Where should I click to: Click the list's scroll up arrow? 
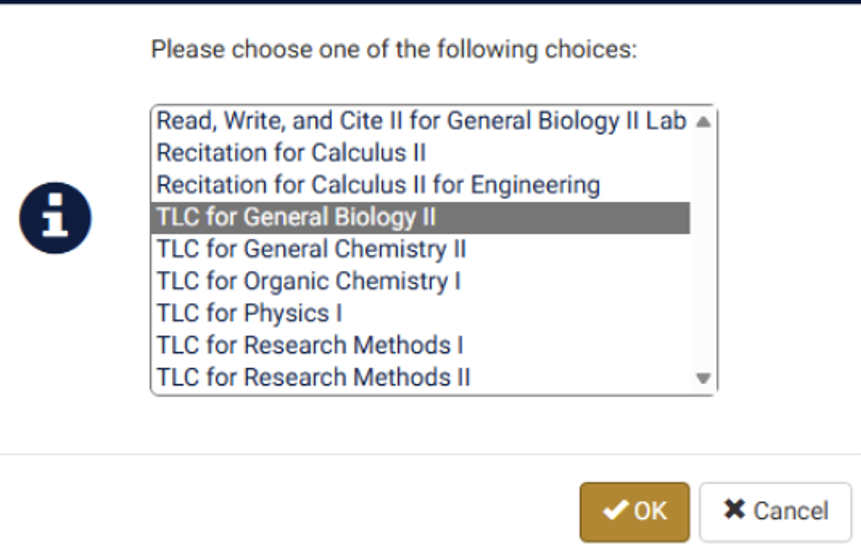[703, 122]
